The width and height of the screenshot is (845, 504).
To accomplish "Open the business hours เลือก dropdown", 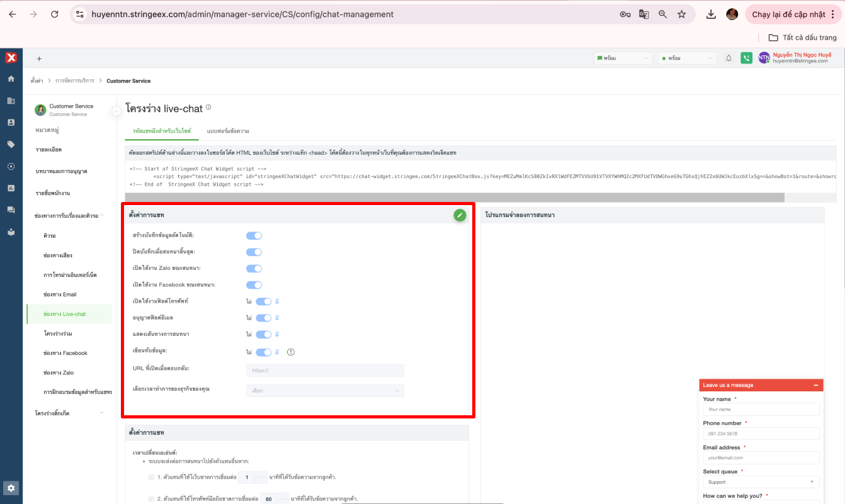I will point(325,391).
